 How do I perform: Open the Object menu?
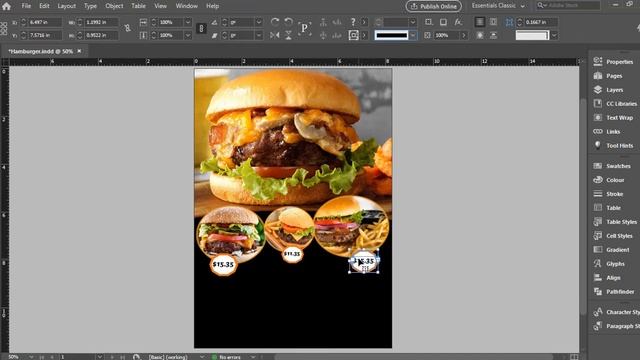(x=114, y=6)
